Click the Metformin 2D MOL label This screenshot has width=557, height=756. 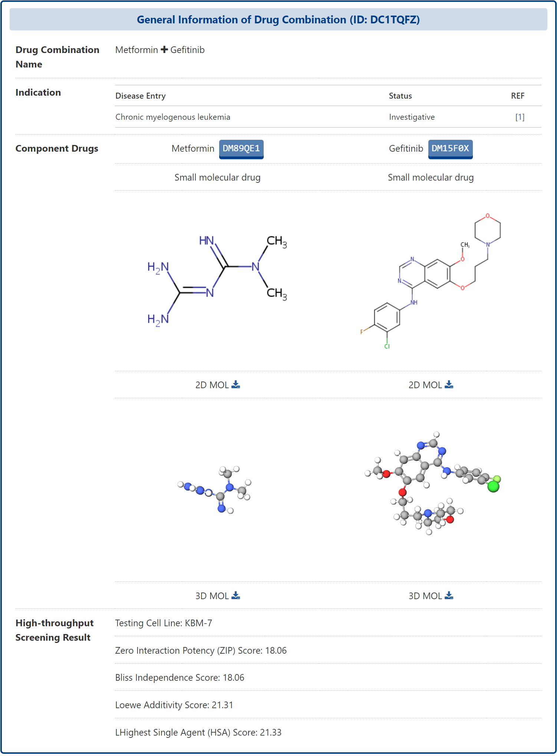[212, 385]
